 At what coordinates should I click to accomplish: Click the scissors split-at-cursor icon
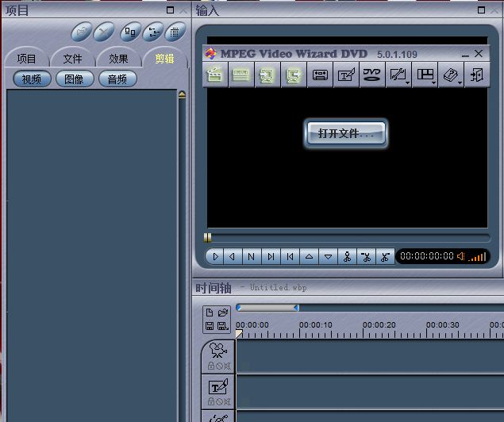coord(347,256)
